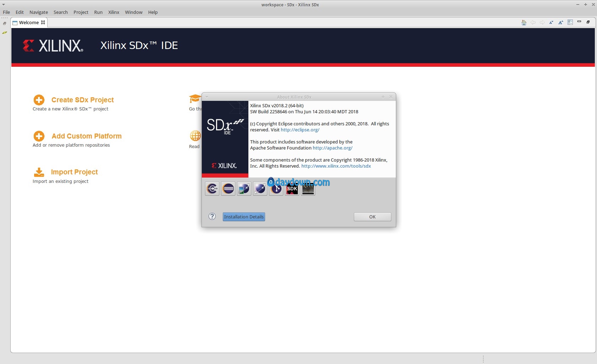Click the Xilinx SDK feature icon
Screen dimensions: 597x364
pos(292,189)
